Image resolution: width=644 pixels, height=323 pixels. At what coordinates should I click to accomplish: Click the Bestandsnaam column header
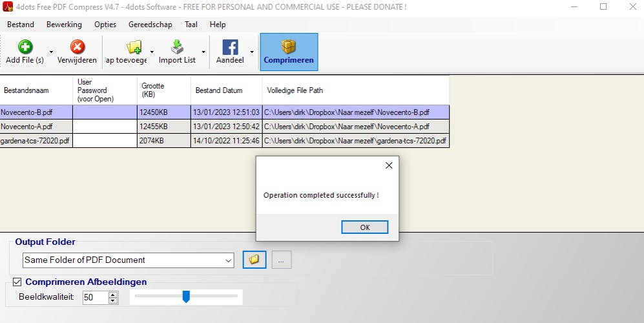pyautogui.click(x=36, y=90)
